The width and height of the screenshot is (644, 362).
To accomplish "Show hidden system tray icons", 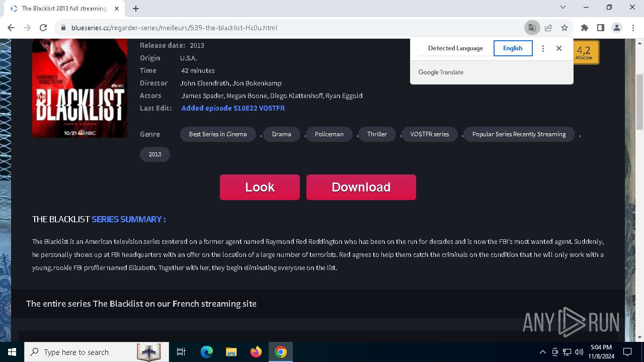I will pyautogui.click(x=542, y=352).
